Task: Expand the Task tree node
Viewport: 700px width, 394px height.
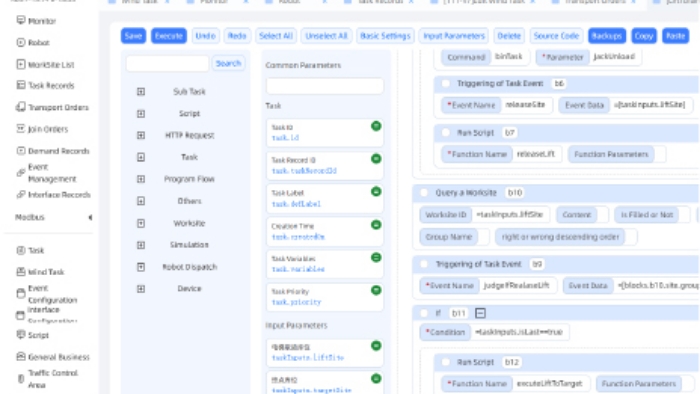Action: [x=141, y=157]
